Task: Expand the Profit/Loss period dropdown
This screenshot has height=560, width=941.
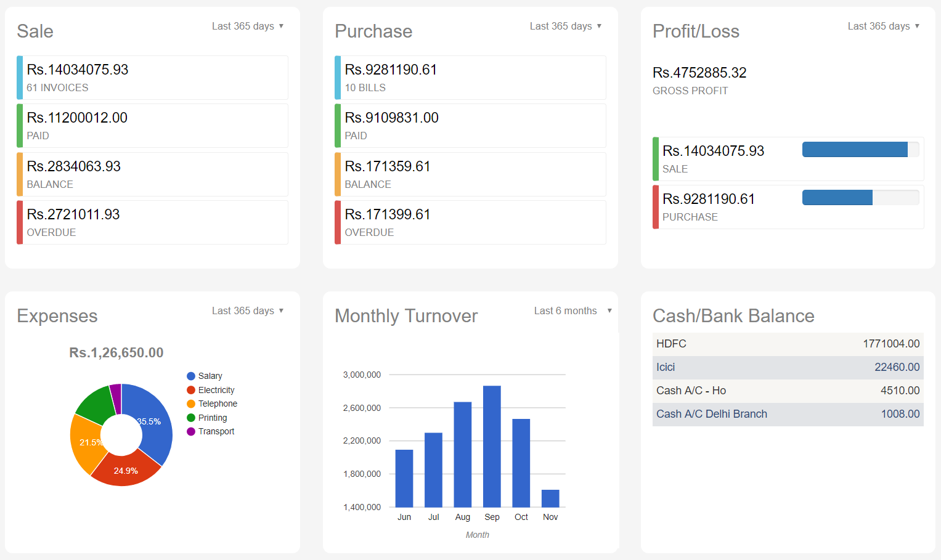Action: pos(884,26)
